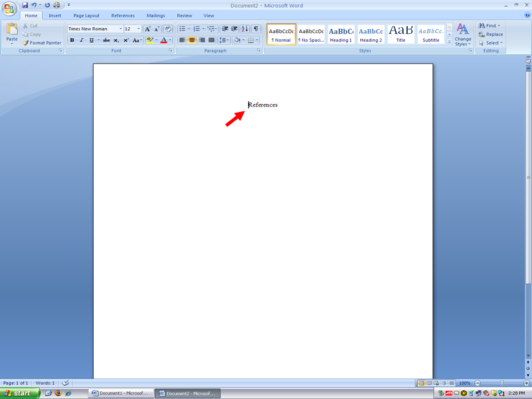Viewport: 532px width, 399px height.
Task: Save the document via Quick Access toolbar
Action: point(25,5)
